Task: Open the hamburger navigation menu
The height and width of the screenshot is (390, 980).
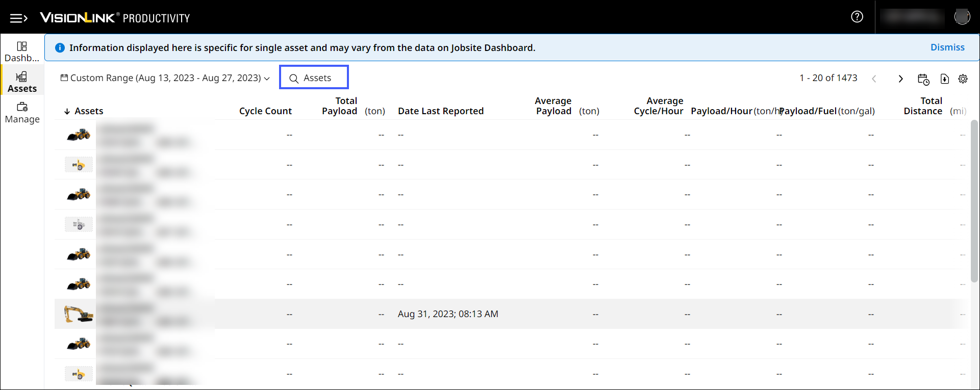Action: pyautogui.click(x=19, y=18)
